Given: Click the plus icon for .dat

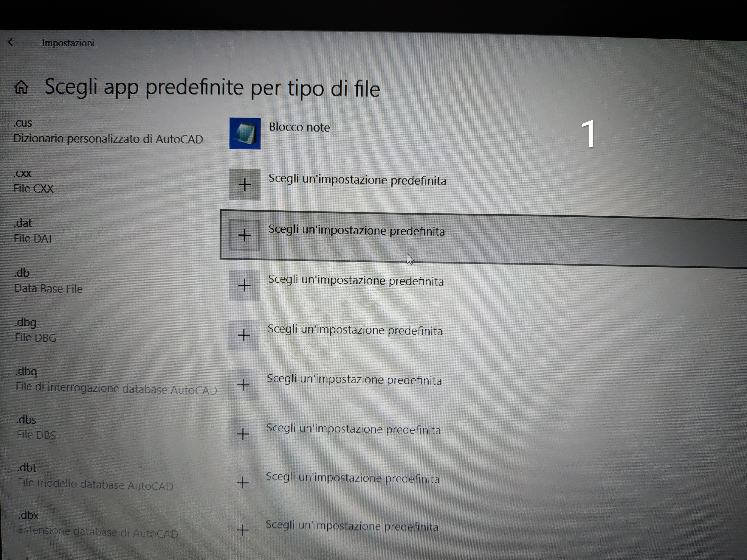Looking at the screenshot, I should coord(244,235).
